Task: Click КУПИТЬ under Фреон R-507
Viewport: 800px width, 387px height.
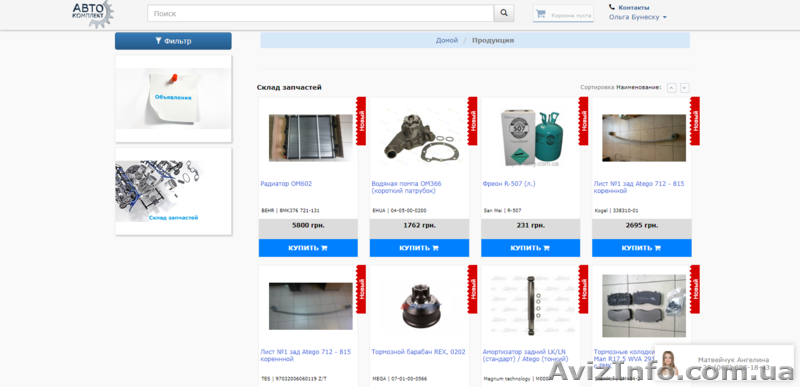Action: coord(531,248)
